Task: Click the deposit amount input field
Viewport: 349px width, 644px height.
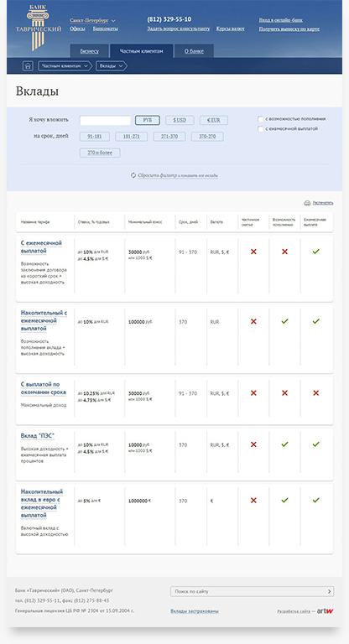Action: click(x=105, y=121)
